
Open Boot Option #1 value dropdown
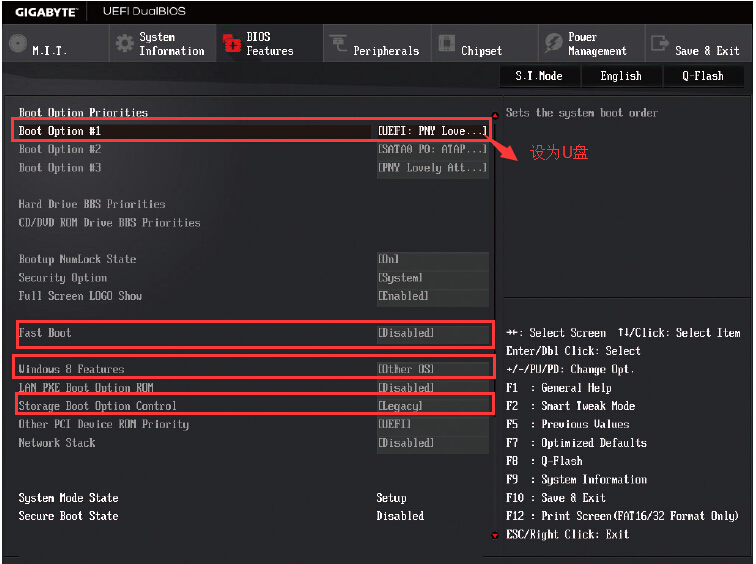pyautogui.click(x=432, y=131)
